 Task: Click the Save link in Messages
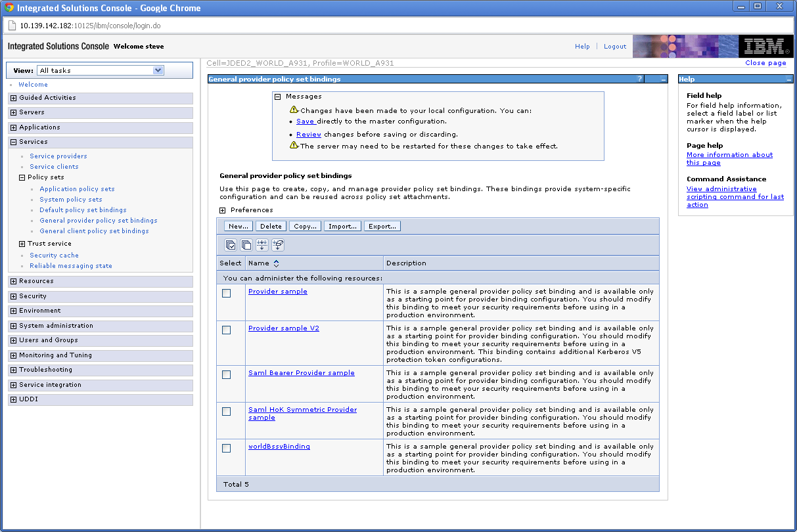pyautogui.click(x=306, y=122)
